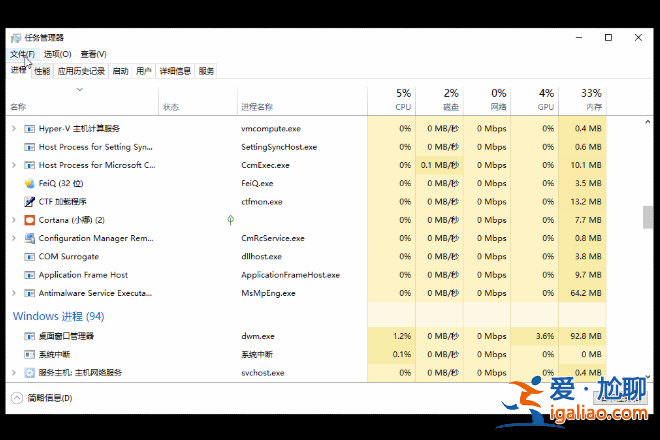The width and height of the screenshot is (660, 440).
Task: Switch to the 启动 tab
Action: point(120,71)
